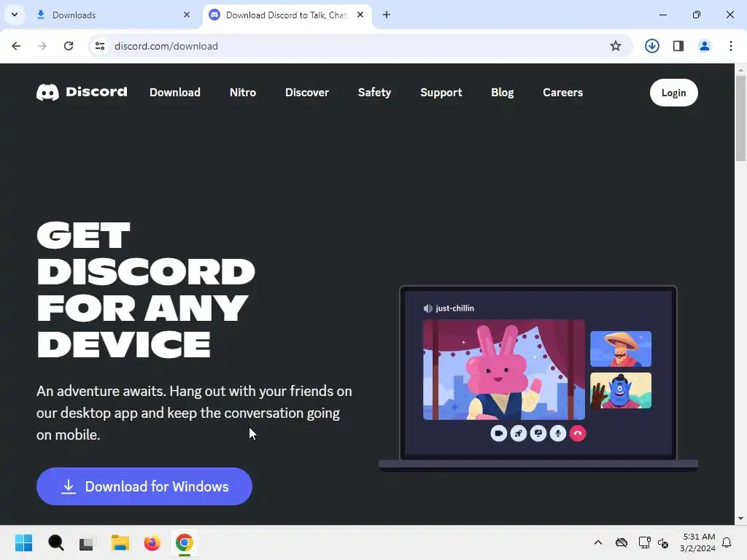Click the Chrome taskbar icon
This screenshot has width=747, height=560.
185,542
